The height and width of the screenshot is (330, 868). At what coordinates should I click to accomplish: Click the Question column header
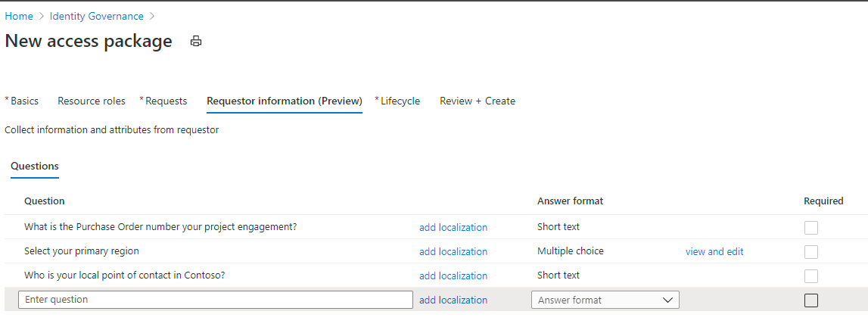click(45, 201)
